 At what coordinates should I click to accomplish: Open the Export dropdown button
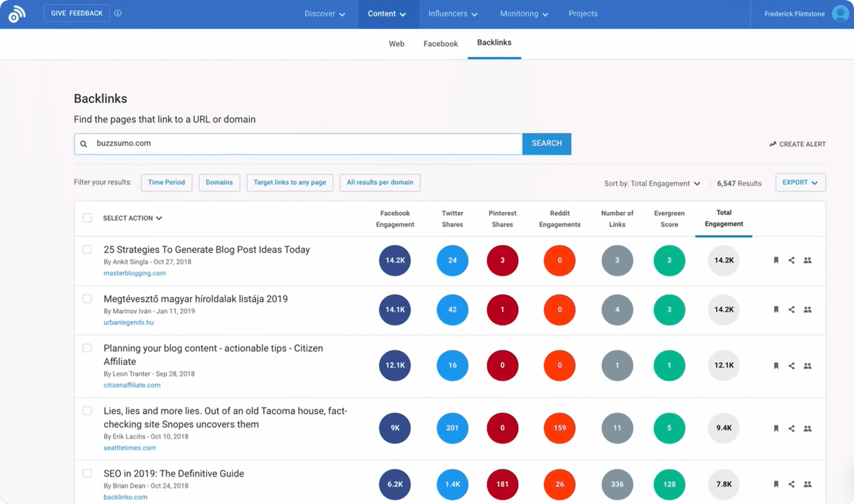800,183
